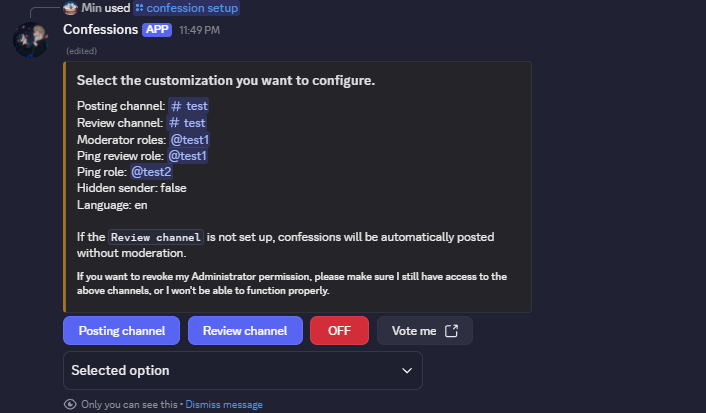Click the slash command icon before confession setup
The height and width of the screenshot is (413, 706).
coord(139,8)
